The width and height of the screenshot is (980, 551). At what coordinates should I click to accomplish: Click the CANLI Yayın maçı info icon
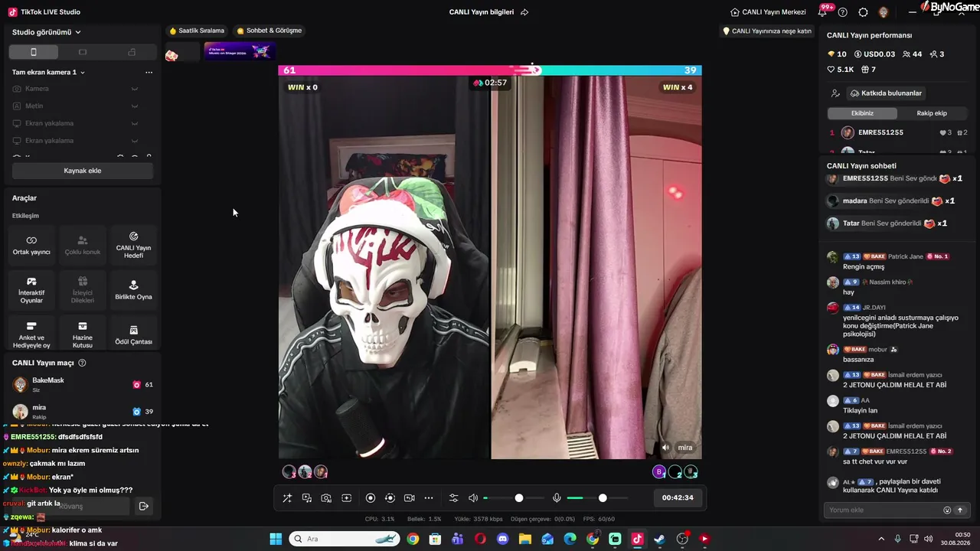tap(82, 363)
